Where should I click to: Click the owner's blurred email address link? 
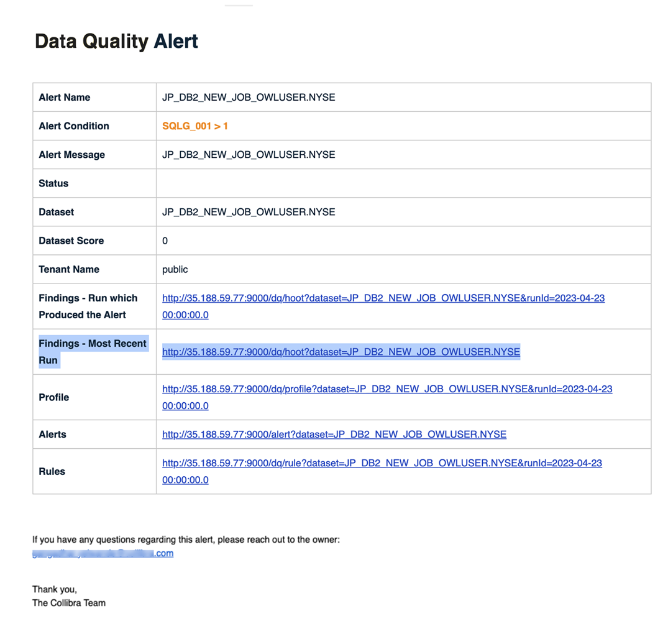click(103, 553)
